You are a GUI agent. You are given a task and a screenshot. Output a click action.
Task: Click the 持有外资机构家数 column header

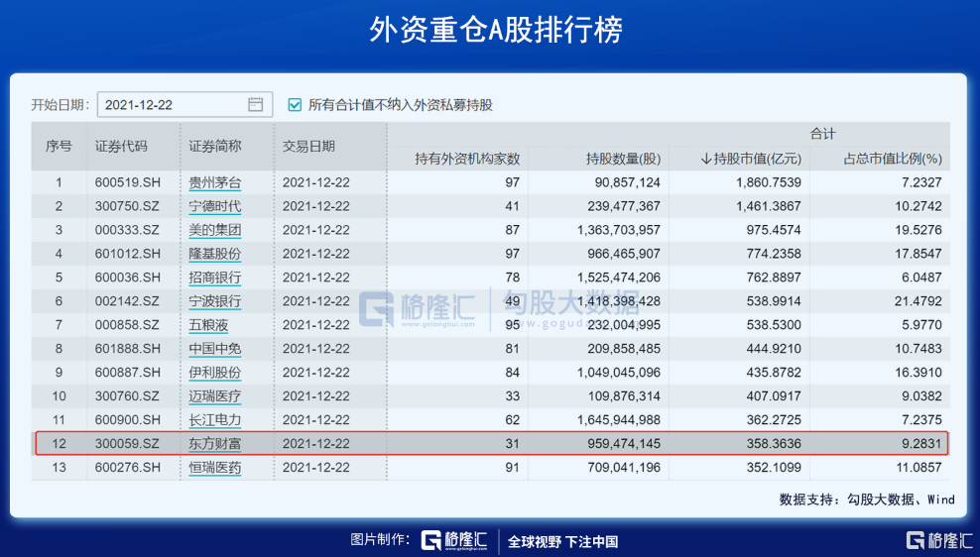[467, 159]
